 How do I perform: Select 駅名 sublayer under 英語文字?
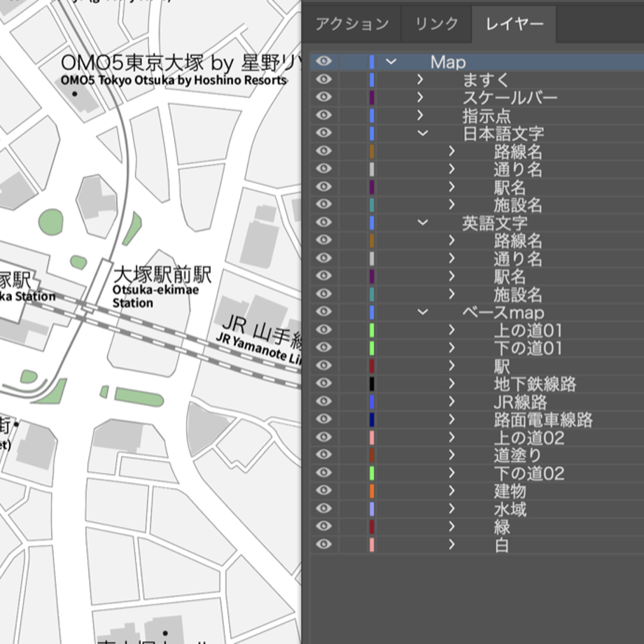coord(510,276)
